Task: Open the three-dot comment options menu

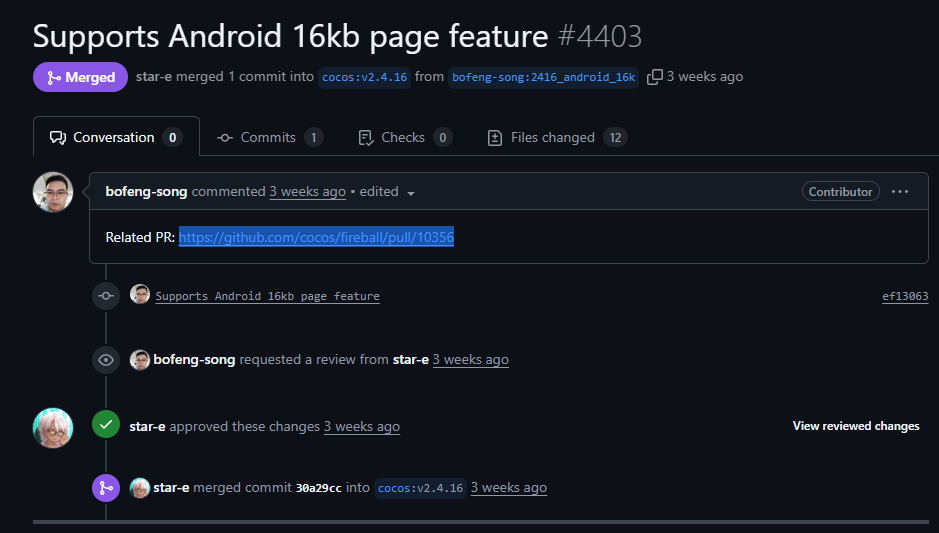Action: click(899, 192)
